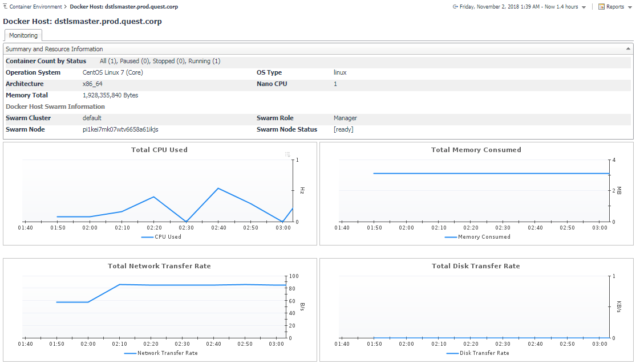This screenshot has width=636, height=364.
Task: Click the 'OS Type' label
Action: pyautogui.click(x=269, y=72)
